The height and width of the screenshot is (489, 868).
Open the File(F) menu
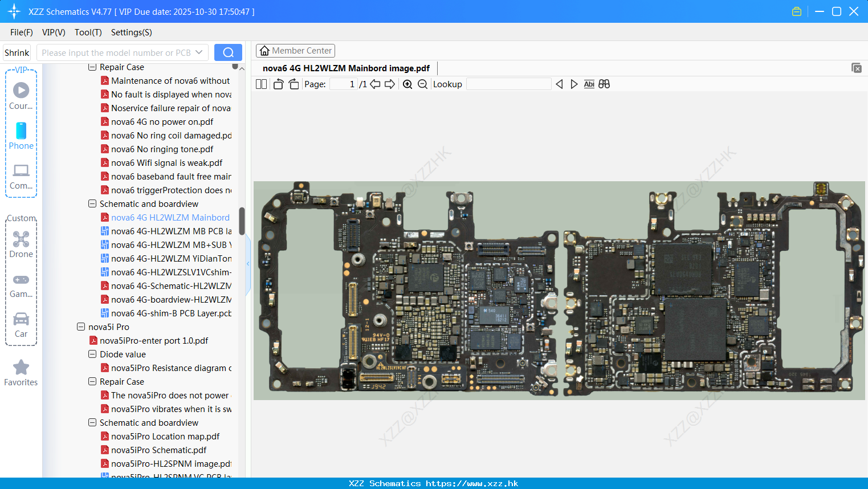pyautogui.click(x=22, y=32)
